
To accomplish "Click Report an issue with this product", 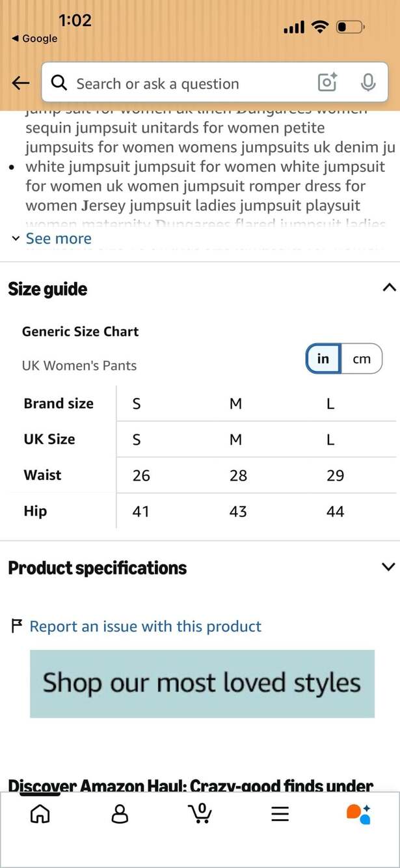I will pos(146,626).
